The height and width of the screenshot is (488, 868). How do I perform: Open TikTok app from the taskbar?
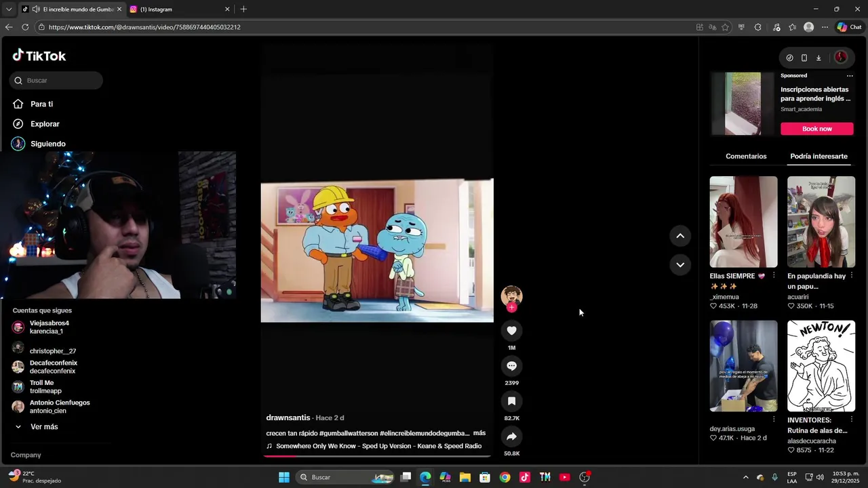click(x=524, y=477)
